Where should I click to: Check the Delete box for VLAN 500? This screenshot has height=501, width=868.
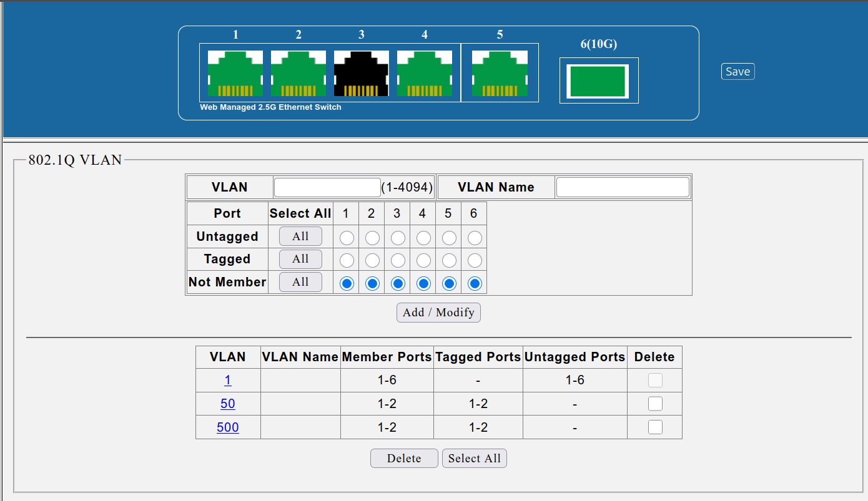[x=655, y=427]
